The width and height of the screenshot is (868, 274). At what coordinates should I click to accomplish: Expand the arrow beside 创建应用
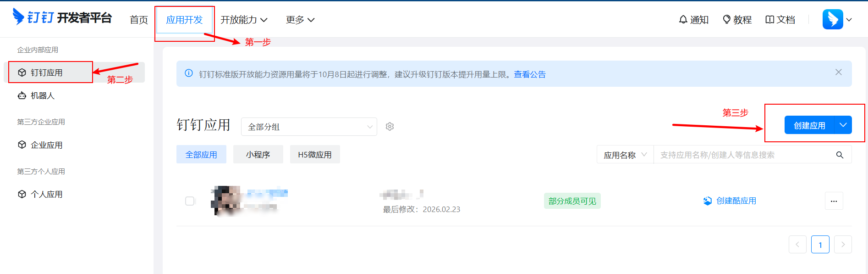(x=843, y=125)
